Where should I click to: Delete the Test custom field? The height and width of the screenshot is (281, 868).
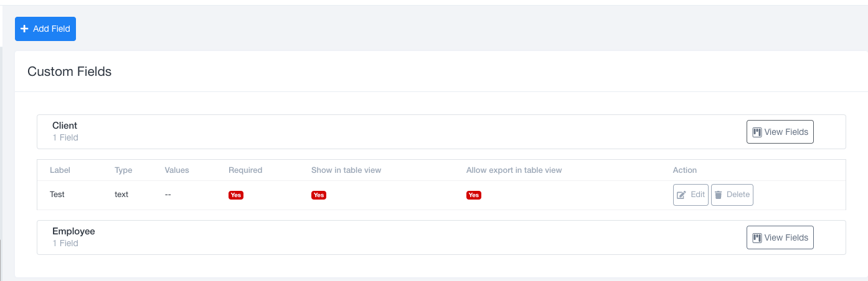pyautogui.click(x=732, y=195)
